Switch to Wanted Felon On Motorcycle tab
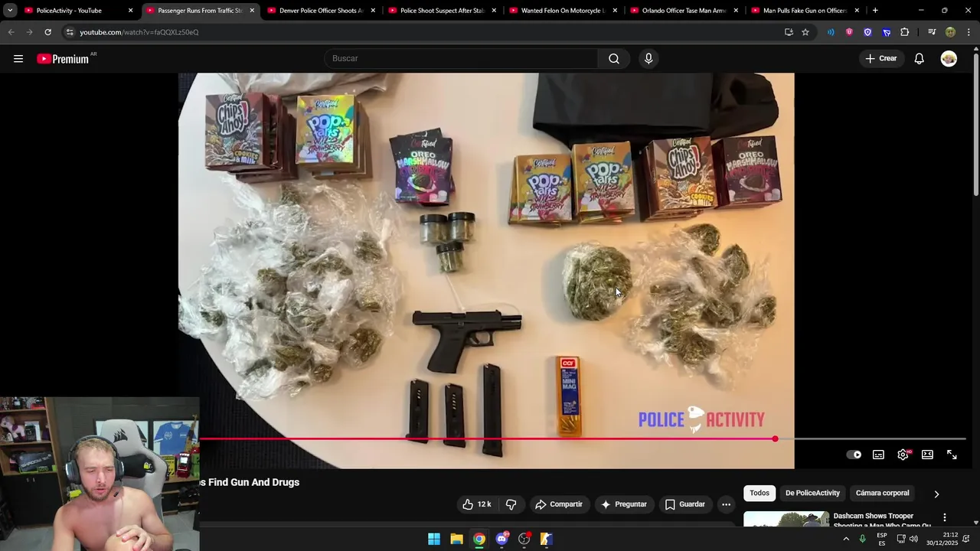The height and width of the screenshot is (551, 980). [563, 11]
